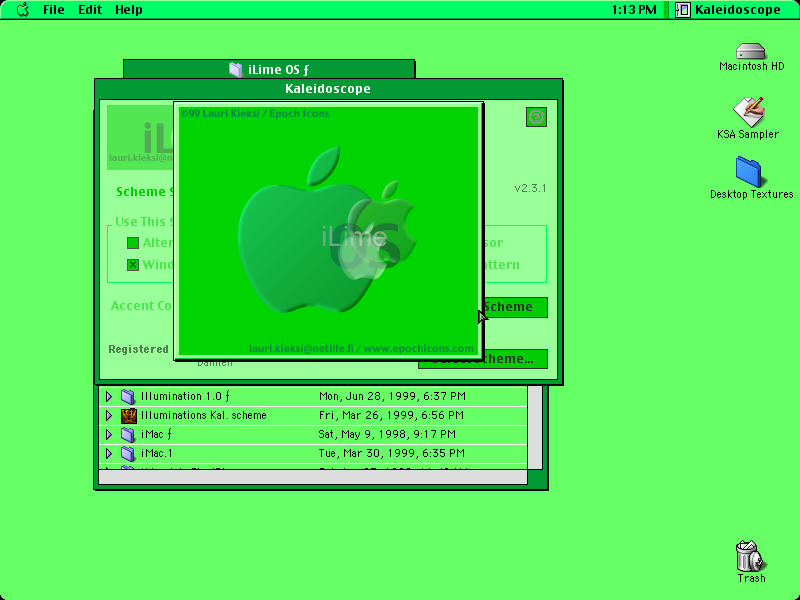
Task: Open the Help menu
Action: coord(129,10)
